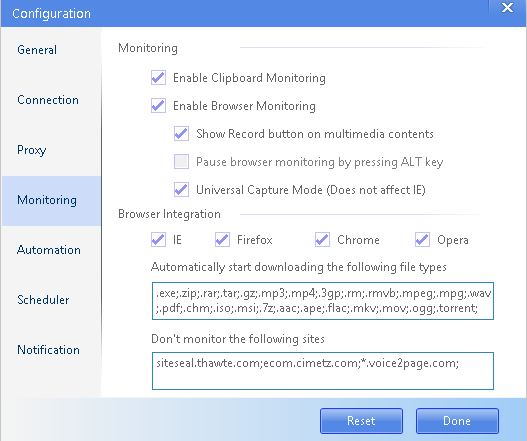
Task: Toggle the Opera integration checkbox
Action: tap(422, 240)
